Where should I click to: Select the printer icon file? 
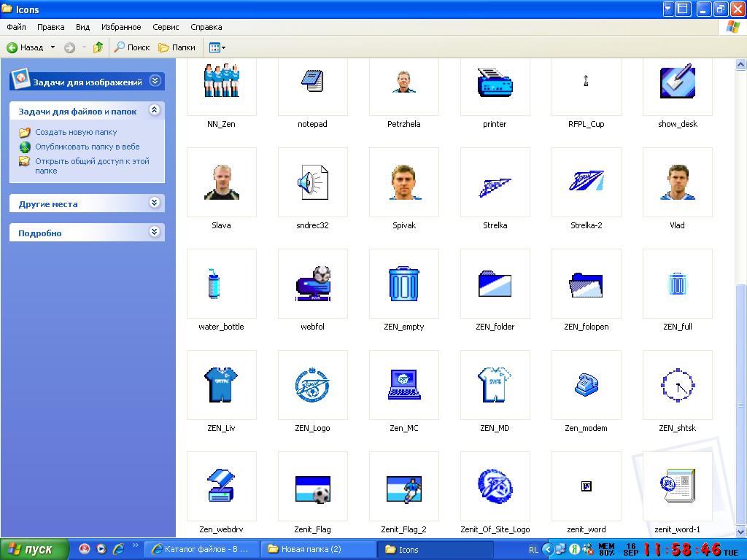click(x=495, y=87)
